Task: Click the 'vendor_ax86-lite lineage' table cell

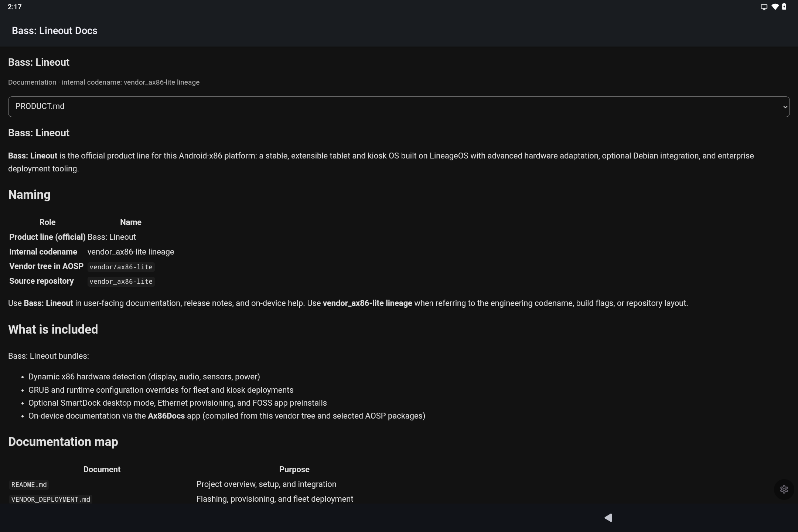Action: coord(131,252)
